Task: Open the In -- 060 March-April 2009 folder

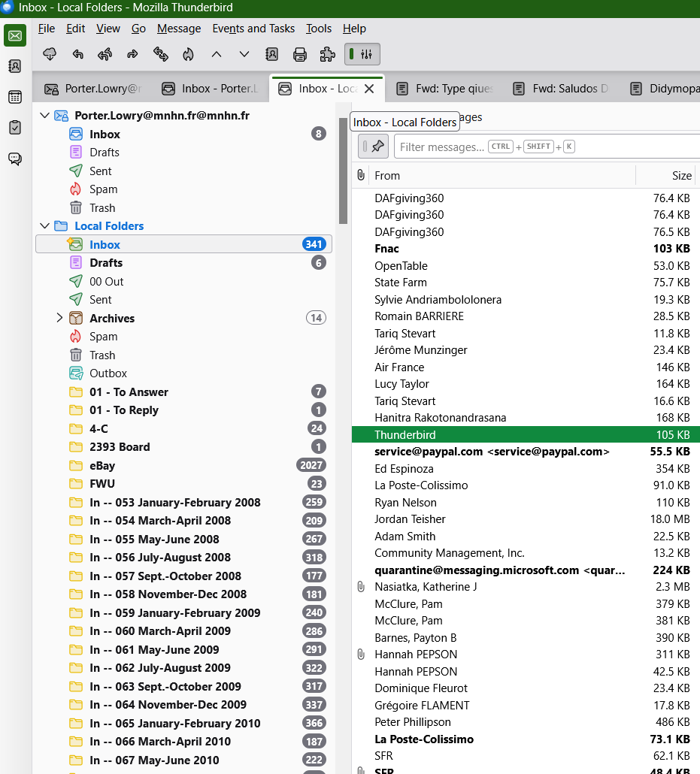Action: click(x=183, y=631)
